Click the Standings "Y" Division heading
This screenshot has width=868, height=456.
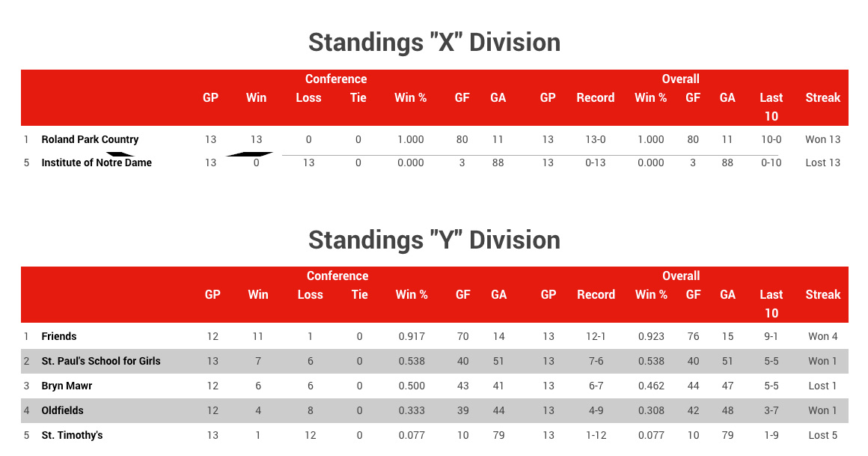click(x=435, y=240)
